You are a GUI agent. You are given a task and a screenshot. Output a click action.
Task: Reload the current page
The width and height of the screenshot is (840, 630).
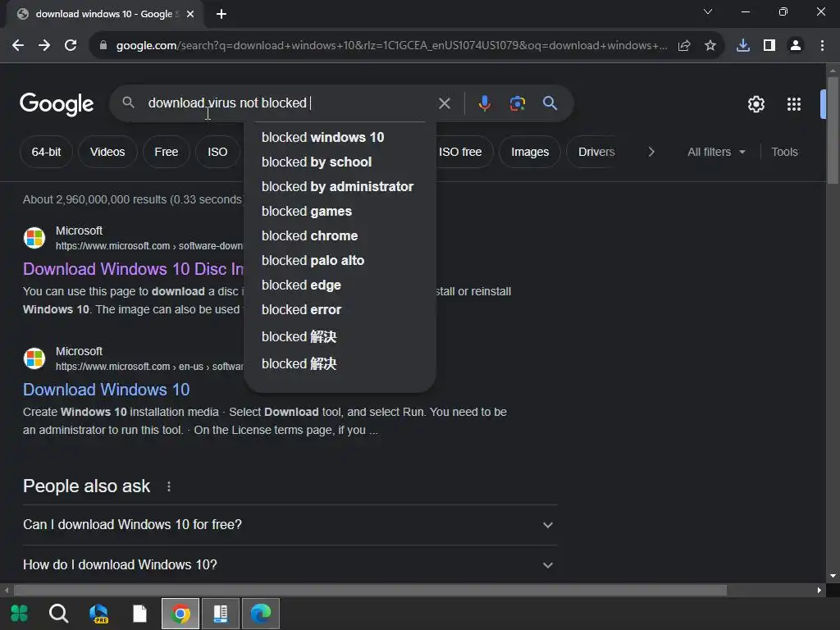tap(71, 46)
